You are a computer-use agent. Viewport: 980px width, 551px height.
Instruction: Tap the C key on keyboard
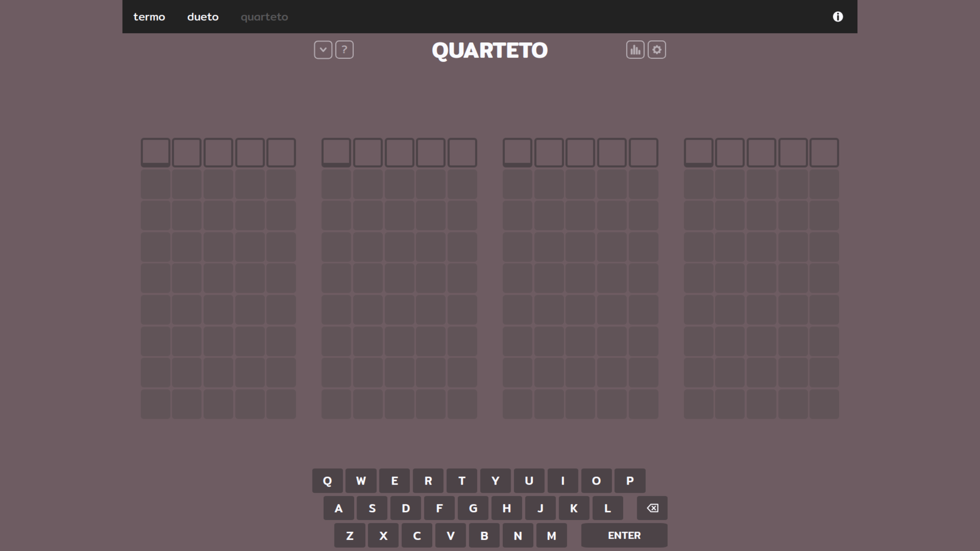417,535
